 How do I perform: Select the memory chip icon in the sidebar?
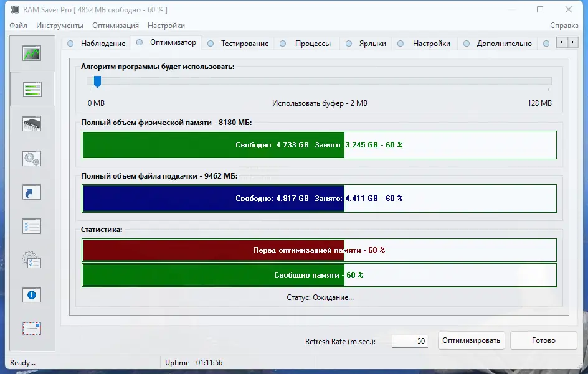(x=32, y=123)
